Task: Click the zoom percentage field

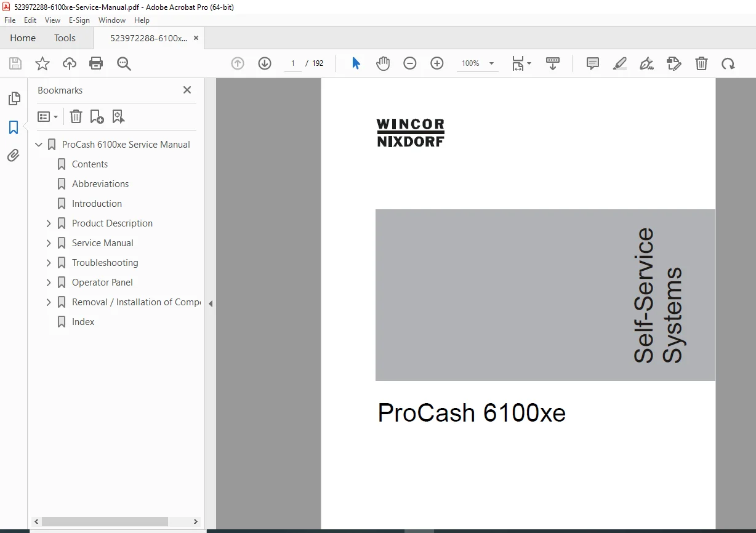Action: (470, 63)
